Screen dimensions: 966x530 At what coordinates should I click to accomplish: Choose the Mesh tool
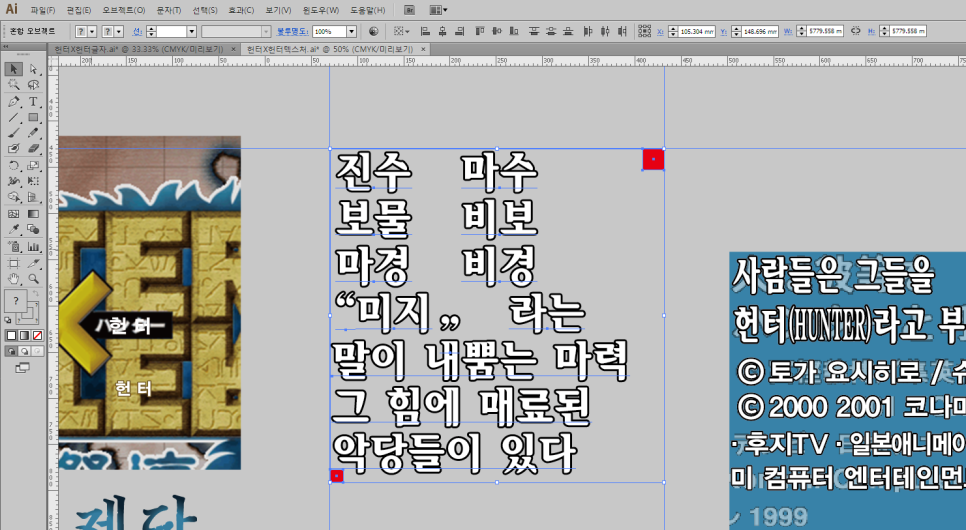[14, 214]
